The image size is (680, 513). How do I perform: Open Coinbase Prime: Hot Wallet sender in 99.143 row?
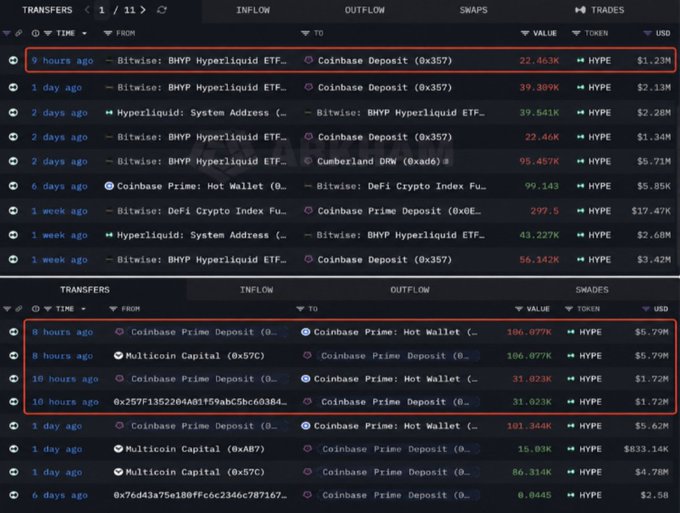[x=201, y=186]
